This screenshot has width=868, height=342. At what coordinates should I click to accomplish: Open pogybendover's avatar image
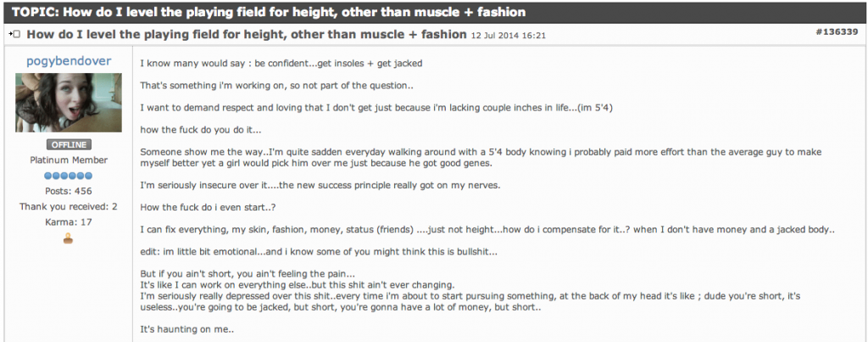click(69, 103)
